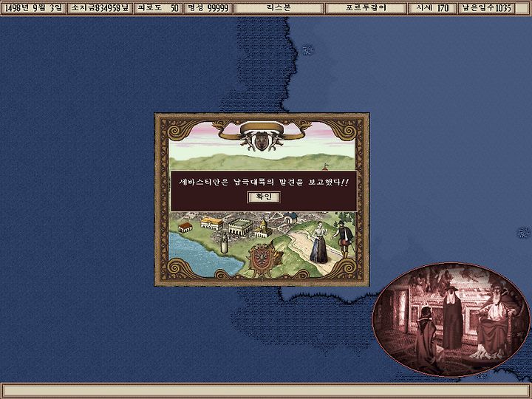The width and height of the screenshot is (532, 399).
Task: Click the 남은일수 1035 days remaining
Action: 486,8
